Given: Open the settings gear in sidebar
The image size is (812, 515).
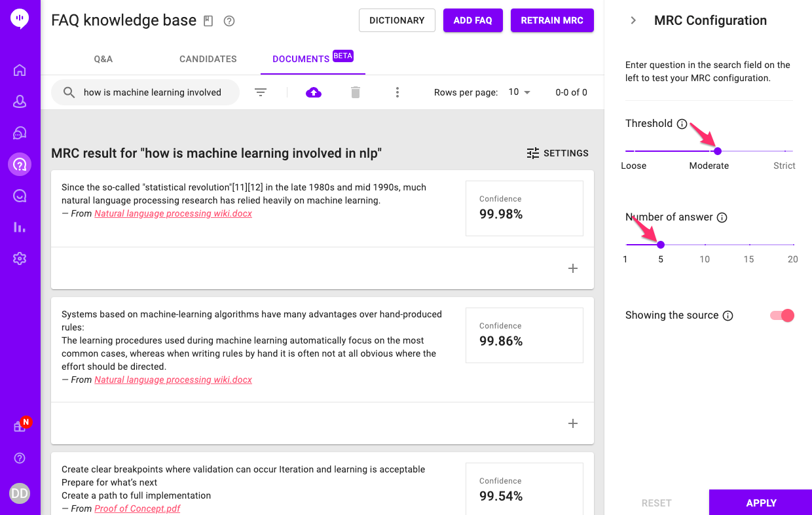Looking at the screenshot, I should point(20,258).
